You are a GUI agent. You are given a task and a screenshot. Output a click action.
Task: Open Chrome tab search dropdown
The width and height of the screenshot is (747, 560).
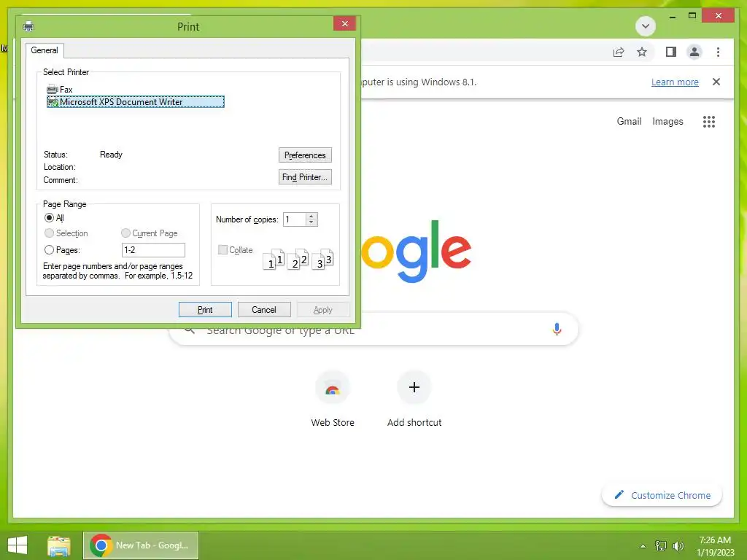646,26
